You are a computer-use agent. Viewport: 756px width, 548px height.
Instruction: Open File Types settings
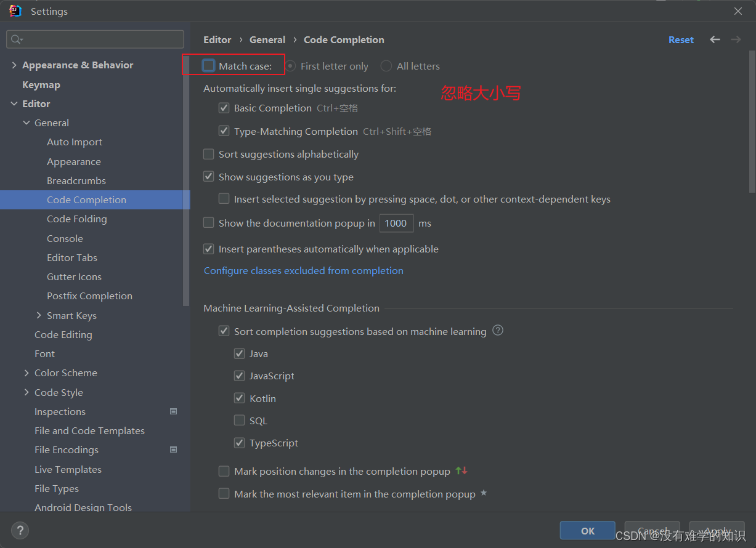[x=57, y=488]
